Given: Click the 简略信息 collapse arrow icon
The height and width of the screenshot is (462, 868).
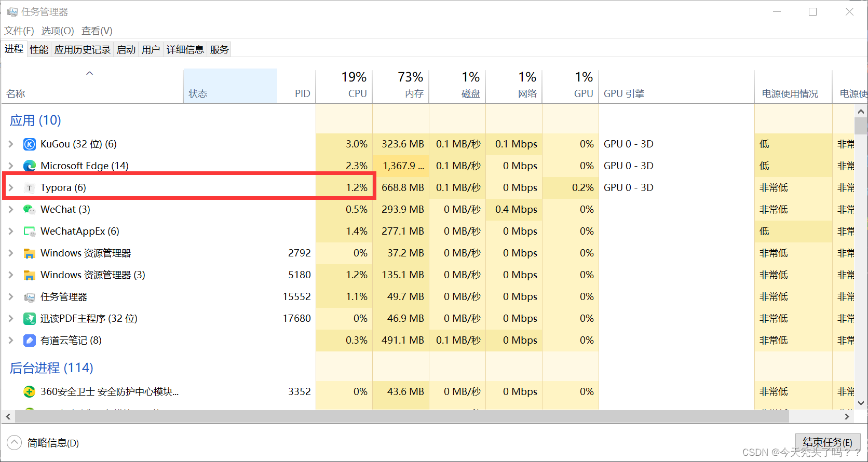Looking at the screenshot, I should coord(14,443).
